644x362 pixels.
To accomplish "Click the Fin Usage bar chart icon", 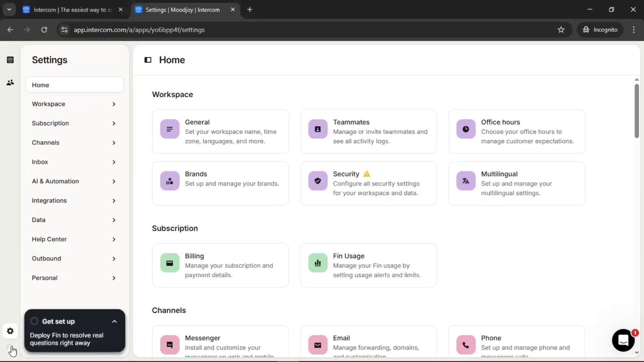I will pos(318,263).
